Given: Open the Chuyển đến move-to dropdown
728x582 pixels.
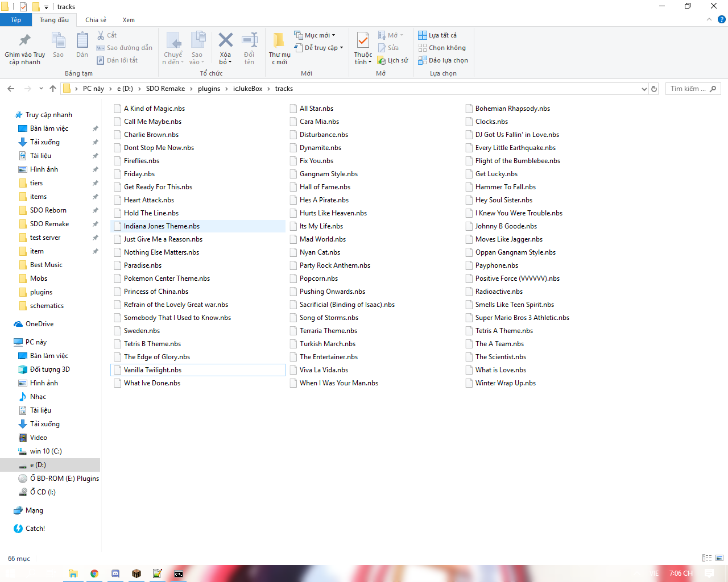Looking at the screenshot, I should click(x=173, y=48).
